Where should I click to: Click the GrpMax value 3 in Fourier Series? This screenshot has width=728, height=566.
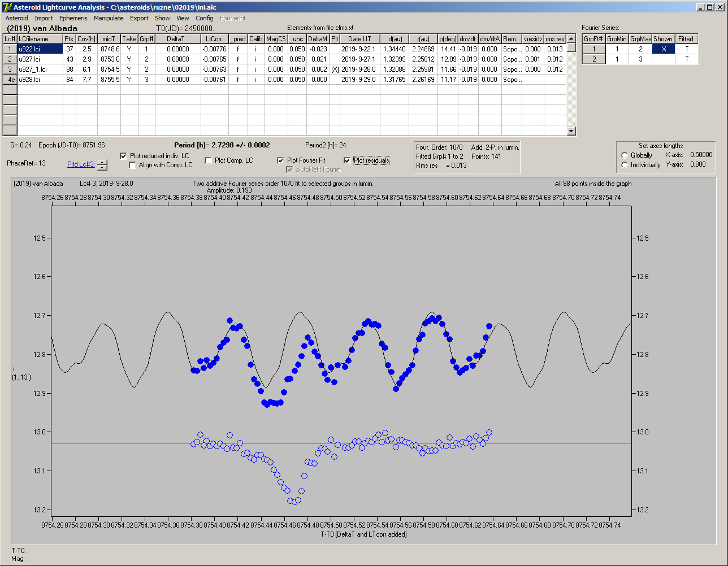640,59
